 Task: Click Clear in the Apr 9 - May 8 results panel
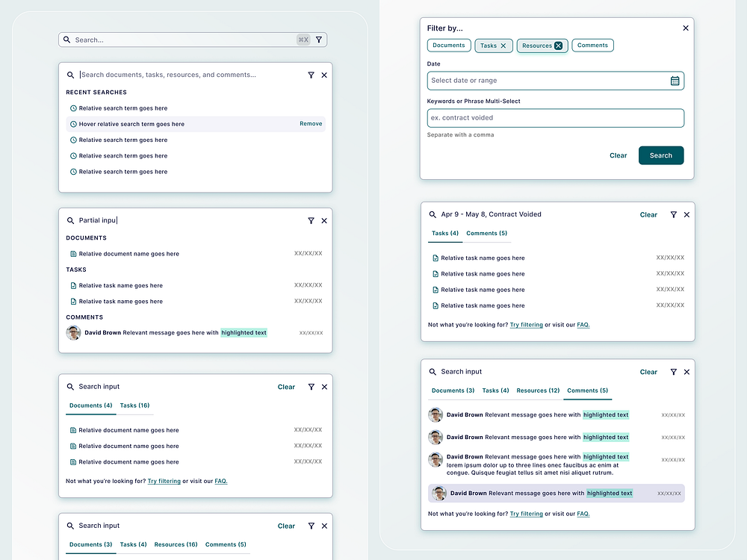point(648,214)
